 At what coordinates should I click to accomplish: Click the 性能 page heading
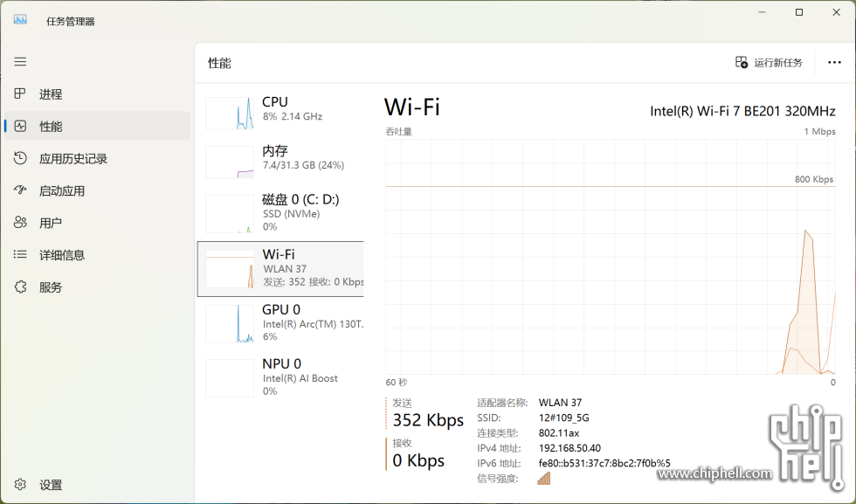(219, 64)
